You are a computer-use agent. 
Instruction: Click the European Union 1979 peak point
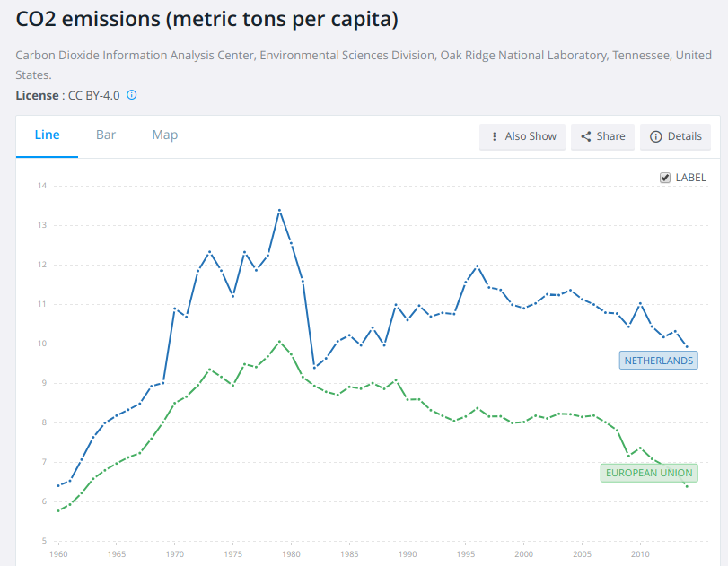pyautogui.click(x=280, y=341)
